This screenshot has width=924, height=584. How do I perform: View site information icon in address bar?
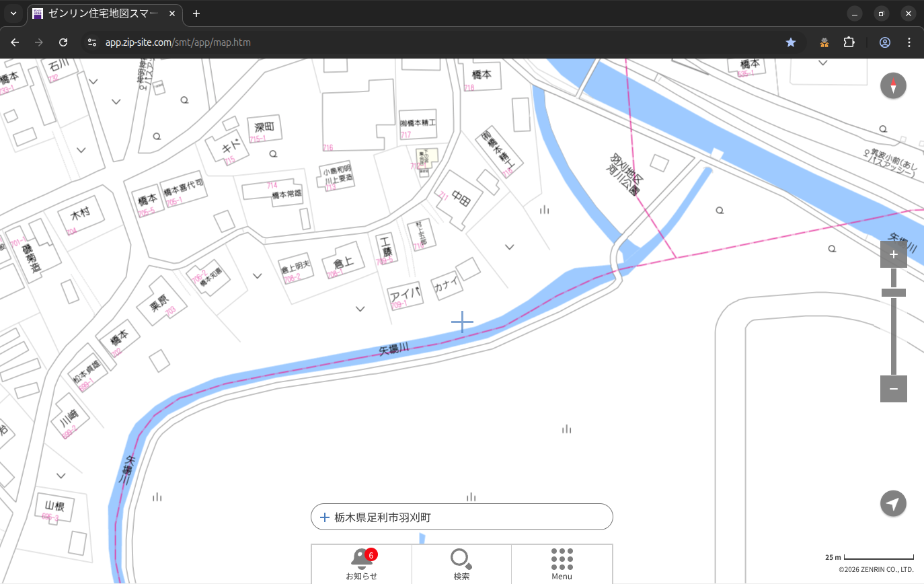(92, 42)
